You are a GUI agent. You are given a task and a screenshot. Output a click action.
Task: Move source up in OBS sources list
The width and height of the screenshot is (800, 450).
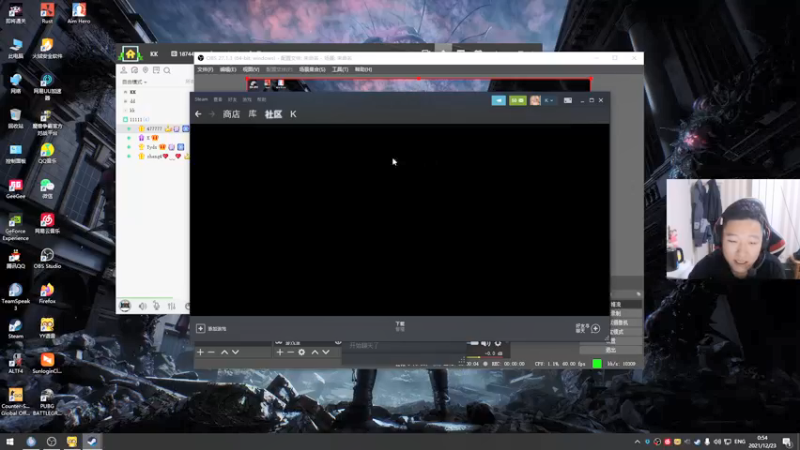[x=315, y=352]
